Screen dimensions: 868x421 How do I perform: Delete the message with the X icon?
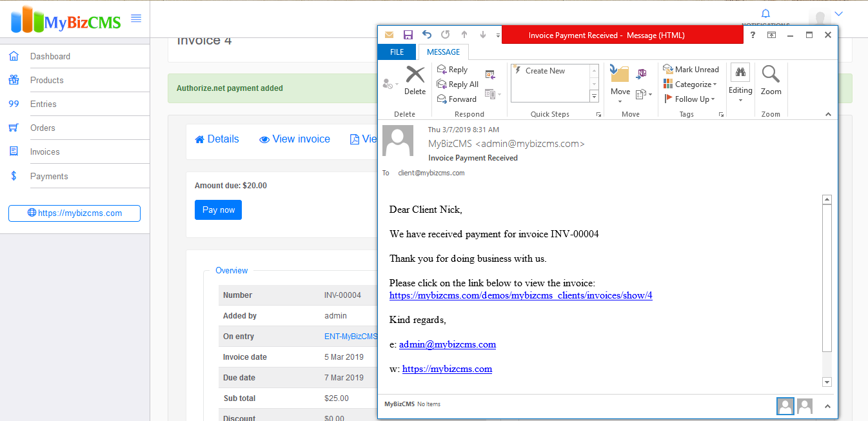point(415,81)
